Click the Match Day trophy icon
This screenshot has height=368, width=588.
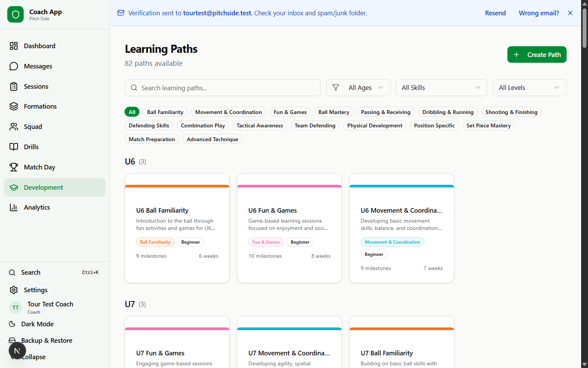point(14,167)
